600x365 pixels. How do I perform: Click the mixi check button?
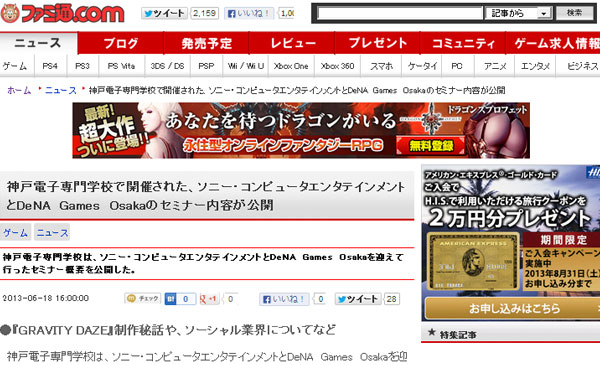143,298
